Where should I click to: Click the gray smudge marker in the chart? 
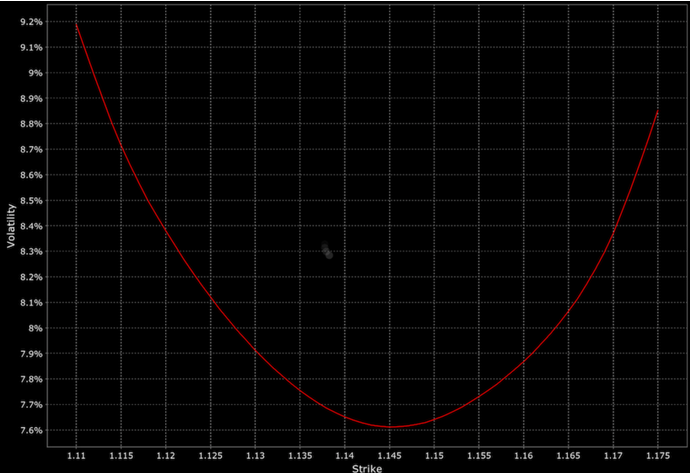pyautogui.click(x=327, y=251)
